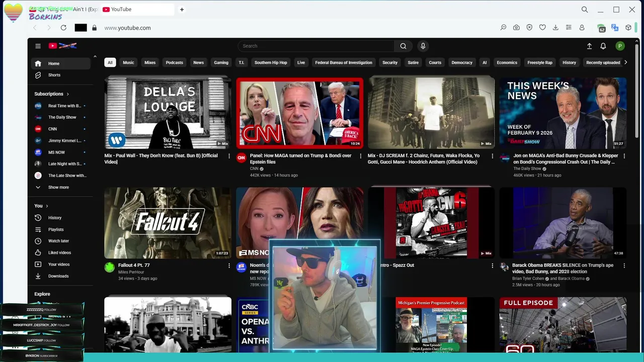Screen dimensions: 644x362
Task: Play This Week's News Daily Show thumbnail
Action: 562,113
